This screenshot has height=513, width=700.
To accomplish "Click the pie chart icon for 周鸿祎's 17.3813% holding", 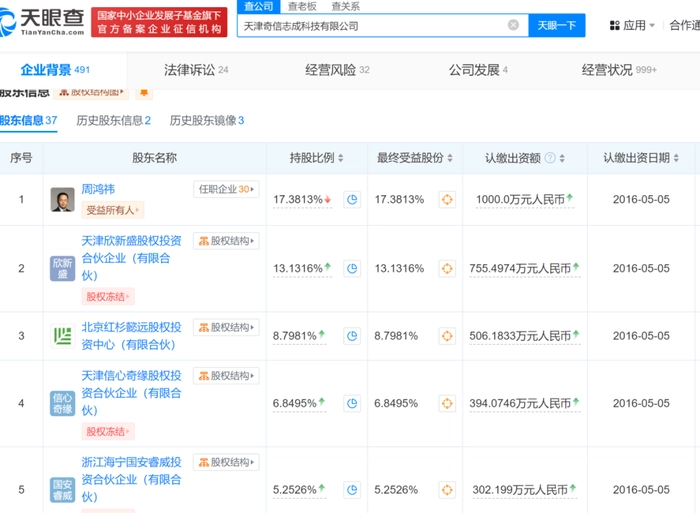I will pyautogui.click(x=352, y=200).
